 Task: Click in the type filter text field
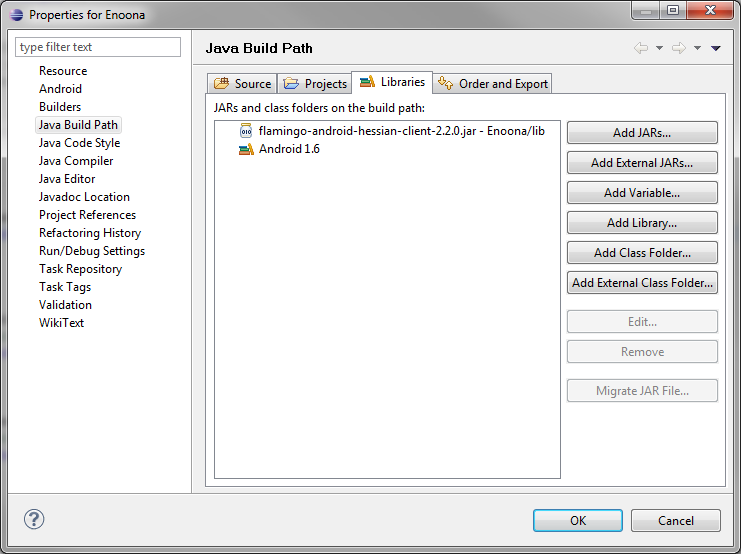[x=98, y=47]
